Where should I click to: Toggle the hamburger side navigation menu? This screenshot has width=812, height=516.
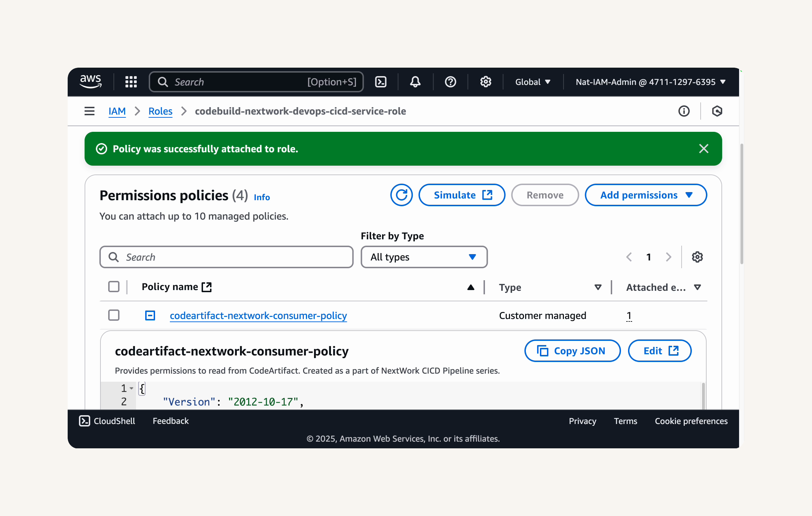[x=90, y=111]
